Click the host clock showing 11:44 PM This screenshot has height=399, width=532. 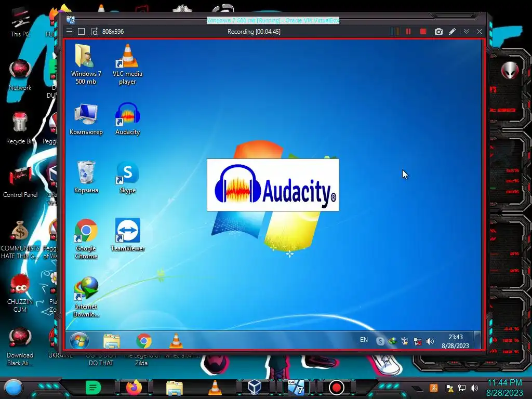coord(505,388)
